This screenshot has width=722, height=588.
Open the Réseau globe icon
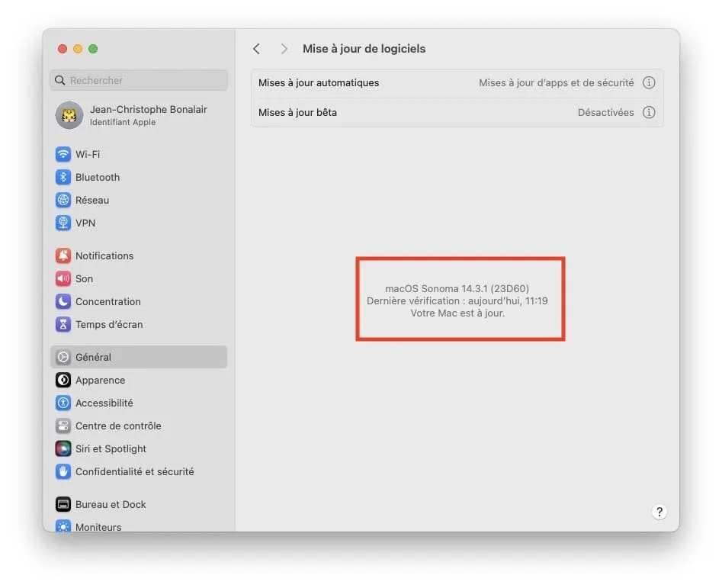pyautogui.click(x=63, y=201)
